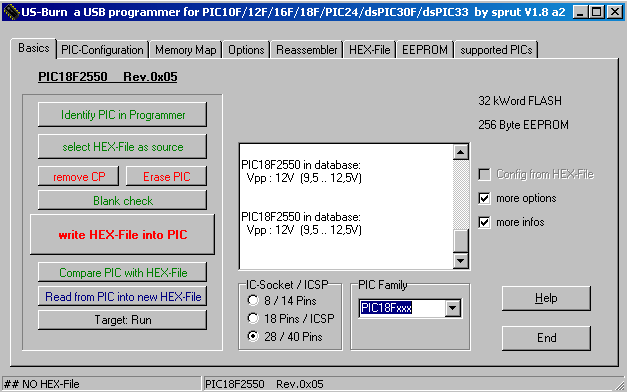Image resolution: width=627 pixels, height=392 pixels.
Task: Click write HEX-File into PIC
Action: point(123,234)
